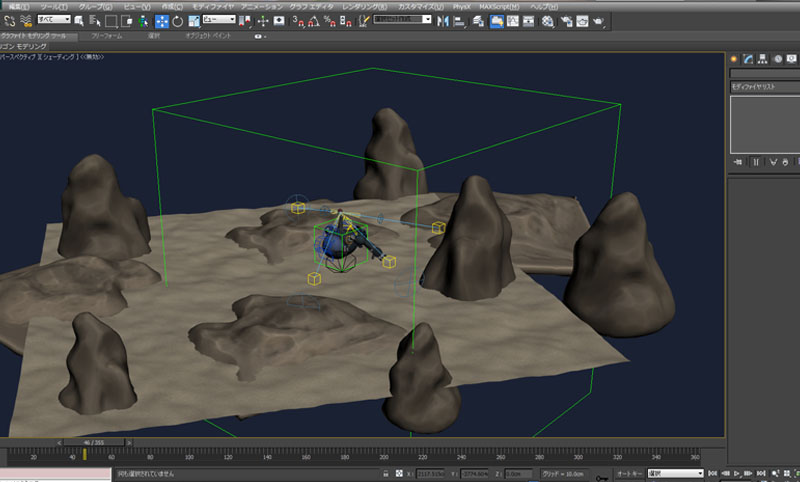Open the Rendered Frame Window icon
The width and height of the screenshot is (800, 482).
[582, 21]
